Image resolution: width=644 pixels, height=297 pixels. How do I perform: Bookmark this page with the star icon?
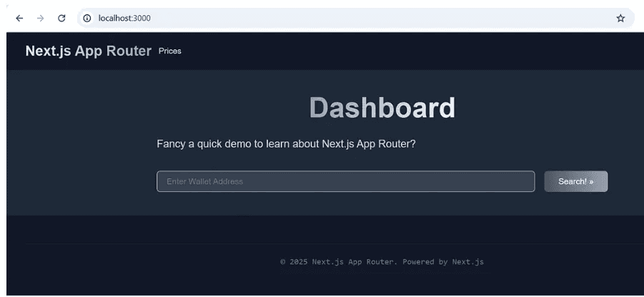(x=620, y=19)
